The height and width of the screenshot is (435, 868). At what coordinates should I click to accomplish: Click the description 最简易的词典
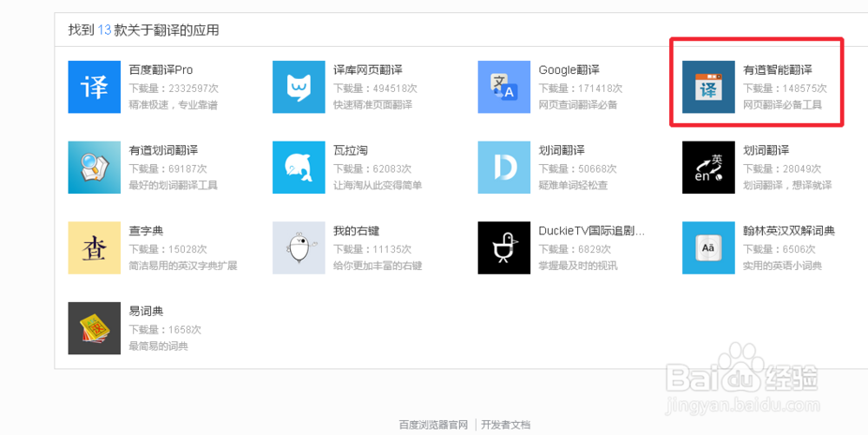click(x=158, y=346)
